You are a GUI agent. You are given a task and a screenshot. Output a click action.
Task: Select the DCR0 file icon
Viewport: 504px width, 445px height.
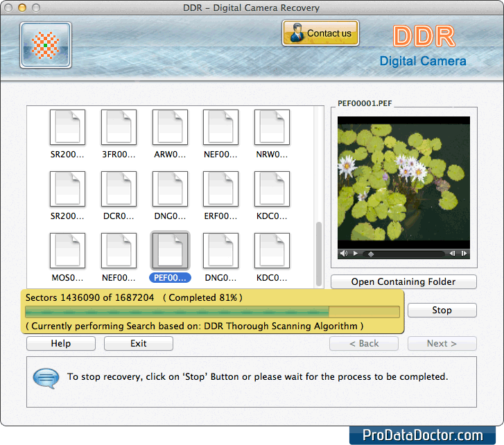(119, 189)
